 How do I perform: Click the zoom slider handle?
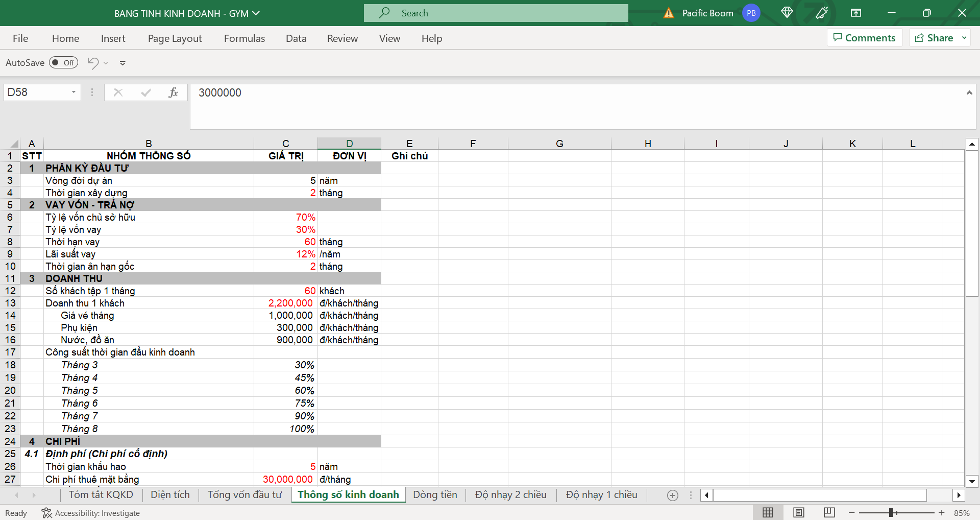pyautogui.click(x=891, y=512)
